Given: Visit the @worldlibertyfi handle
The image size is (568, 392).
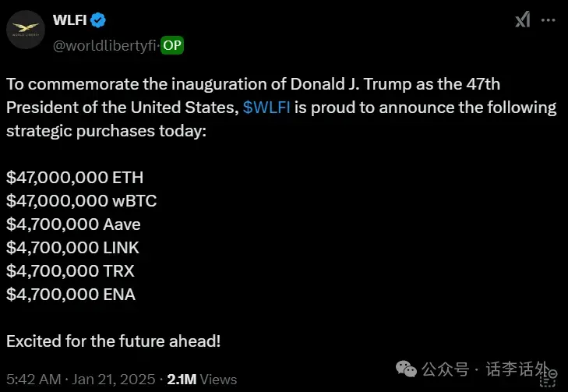Looking at the screenshot, I should click(x=104, y=45).
